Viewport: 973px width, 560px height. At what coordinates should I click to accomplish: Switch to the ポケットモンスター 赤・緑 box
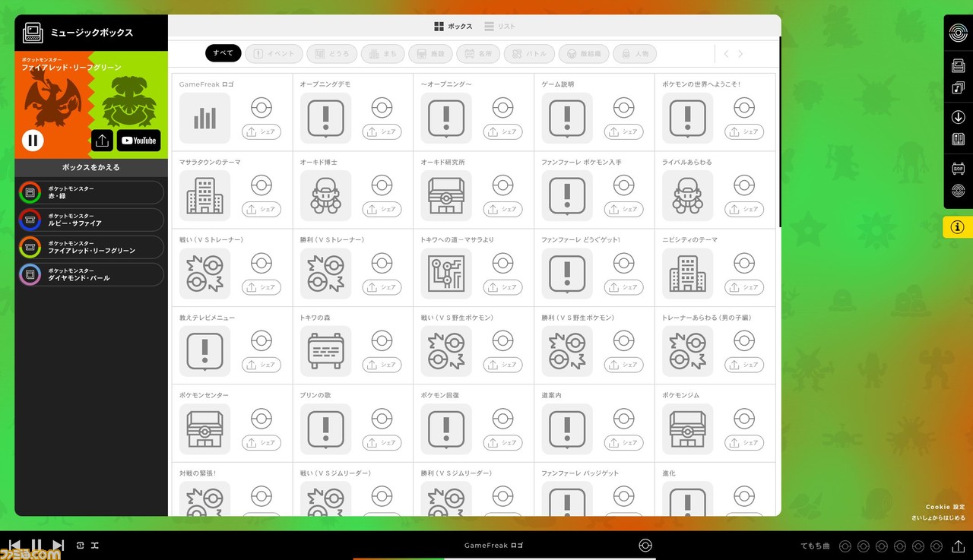[90, 192]
